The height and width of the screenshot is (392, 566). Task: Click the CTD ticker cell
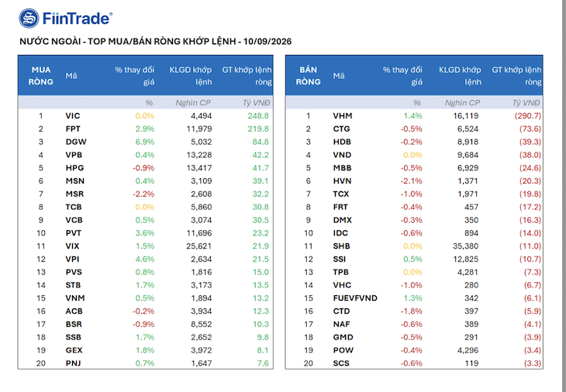(341, 311)
